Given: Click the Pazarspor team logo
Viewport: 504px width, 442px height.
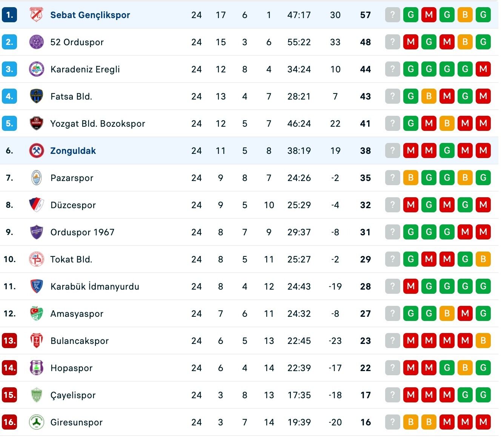Looking at the screenshot, I should click(x=37, y=178).
